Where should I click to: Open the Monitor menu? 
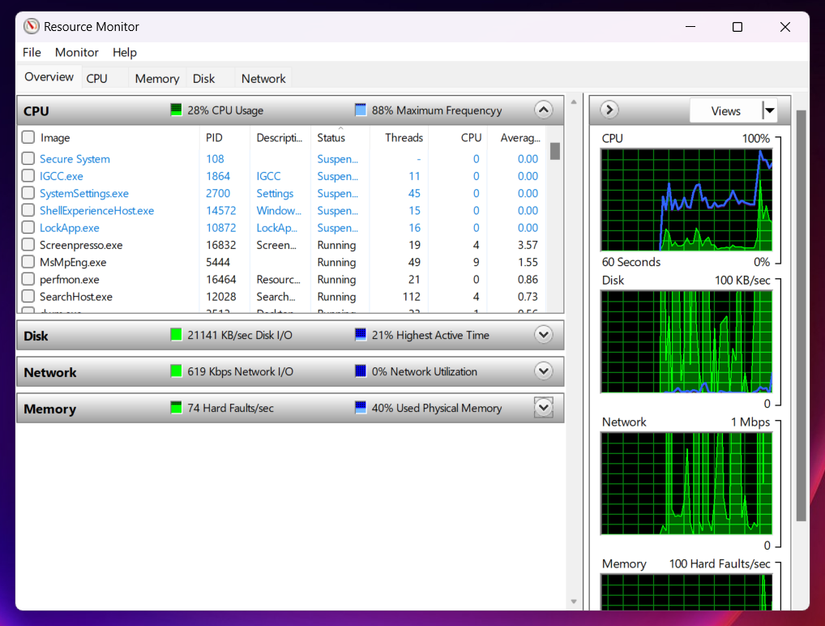point(76,52)
